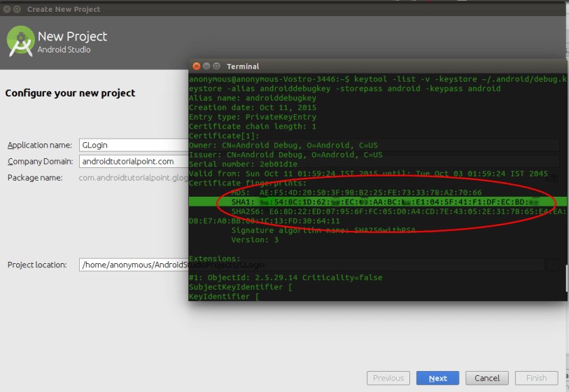Click the 'Creation date: Oct 11, 2015' line

(252, 107)
